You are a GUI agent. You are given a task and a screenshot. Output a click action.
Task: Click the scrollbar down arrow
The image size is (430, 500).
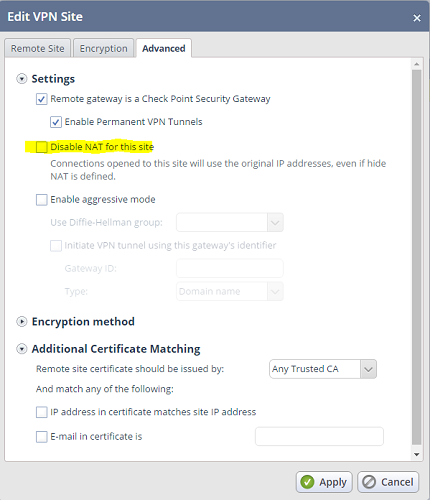coord(417,454)
